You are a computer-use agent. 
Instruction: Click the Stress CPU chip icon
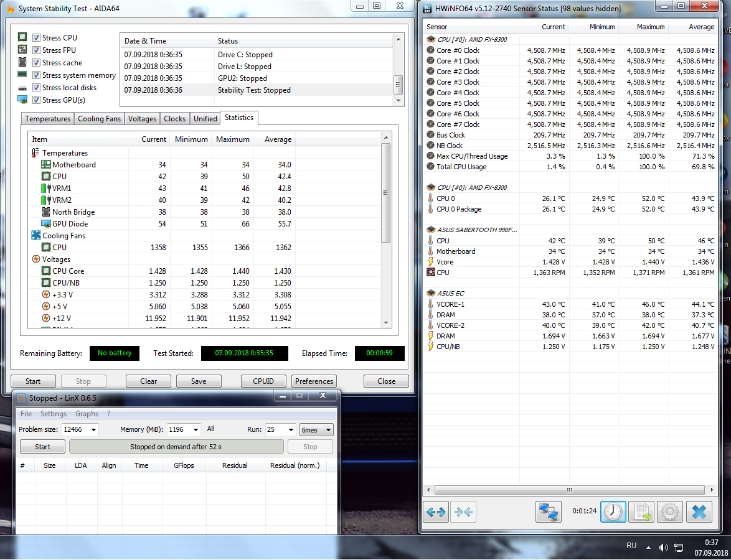(22, 37)
